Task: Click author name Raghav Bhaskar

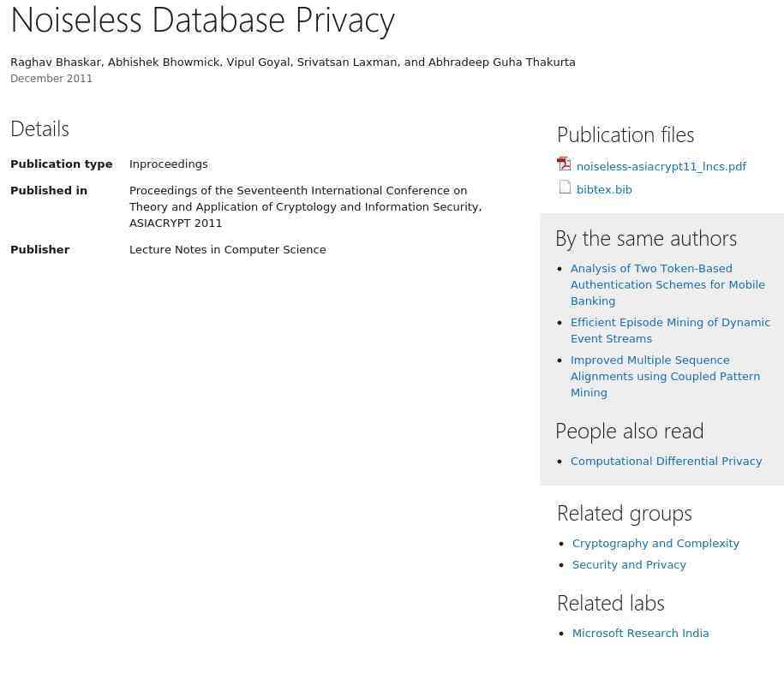Action: coord(56,62)
